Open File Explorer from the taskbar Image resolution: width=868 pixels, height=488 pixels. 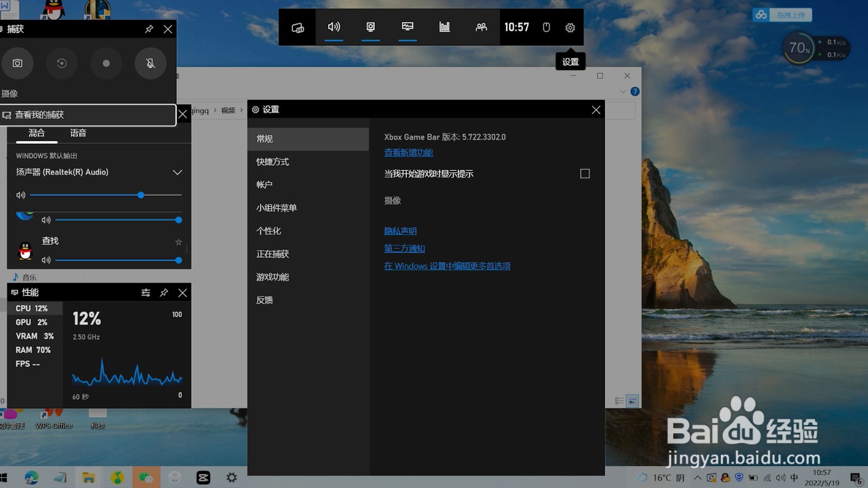tap(88, 478)
